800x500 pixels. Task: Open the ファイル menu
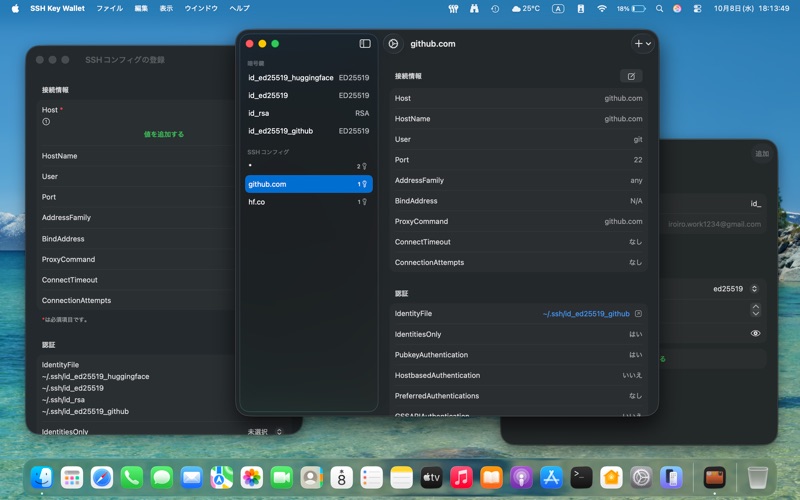(110, 8)
